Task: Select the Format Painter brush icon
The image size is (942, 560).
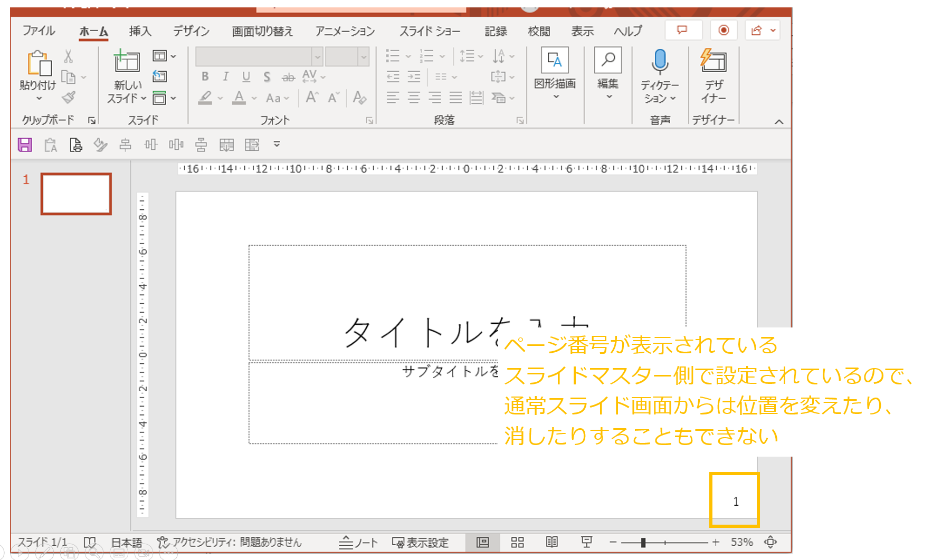Action: (x=69, y=97)
